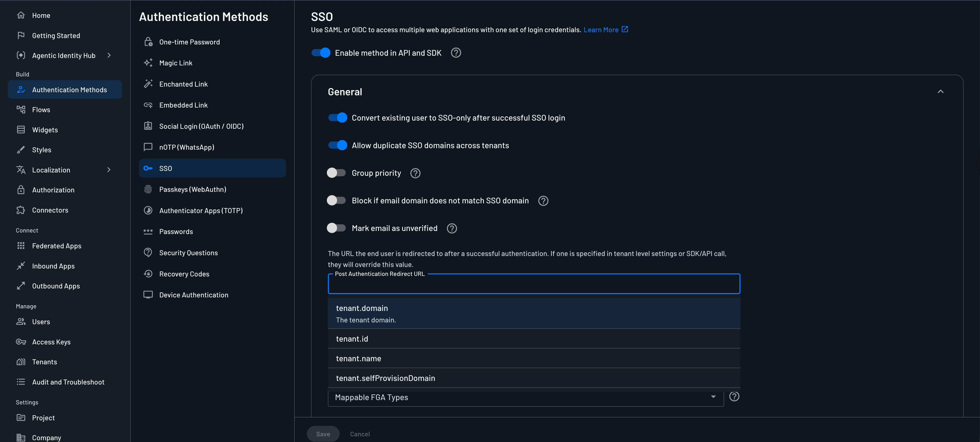Toggle Mark email as unverified on
980x442 pixels.
(x=336, y=228)
